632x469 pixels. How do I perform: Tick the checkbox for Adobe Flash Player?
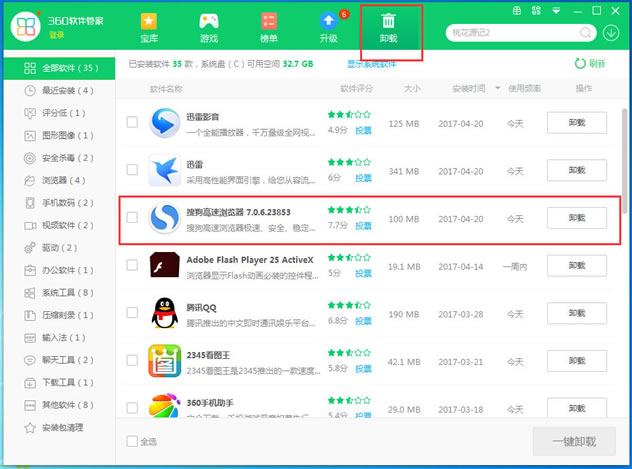click(132, 265)
